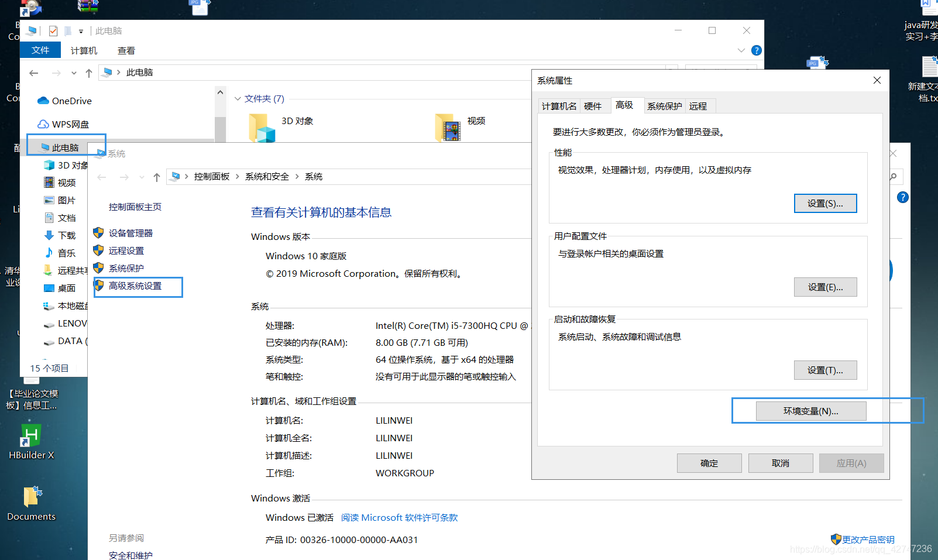Click 更改产品密钥 link
The width and height of the screenshot is (938, 560).
click(x=868, y=540)
